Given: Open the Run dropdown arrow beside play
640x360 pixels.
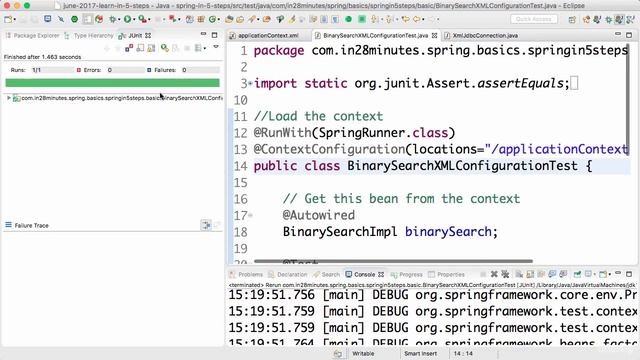Looking at the screenshot, I should [133, 20].
